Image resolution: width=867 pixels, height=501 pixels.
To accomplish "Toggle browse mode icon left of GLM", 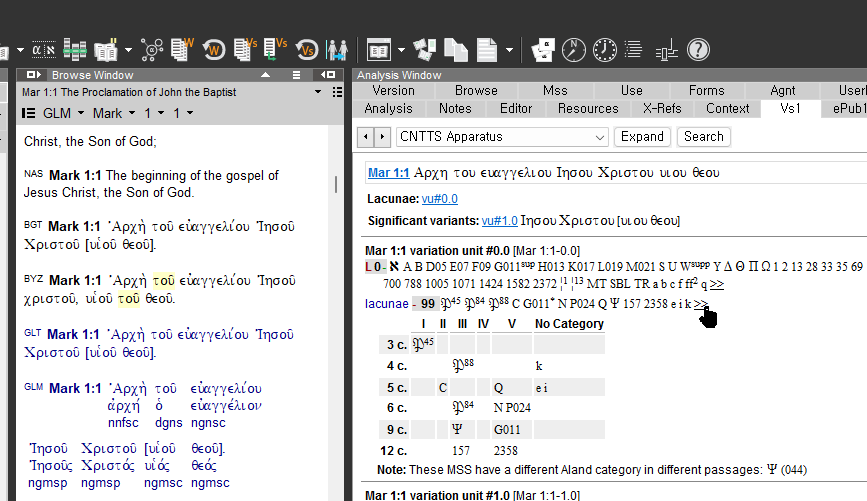I will click(x=28, y=113).
